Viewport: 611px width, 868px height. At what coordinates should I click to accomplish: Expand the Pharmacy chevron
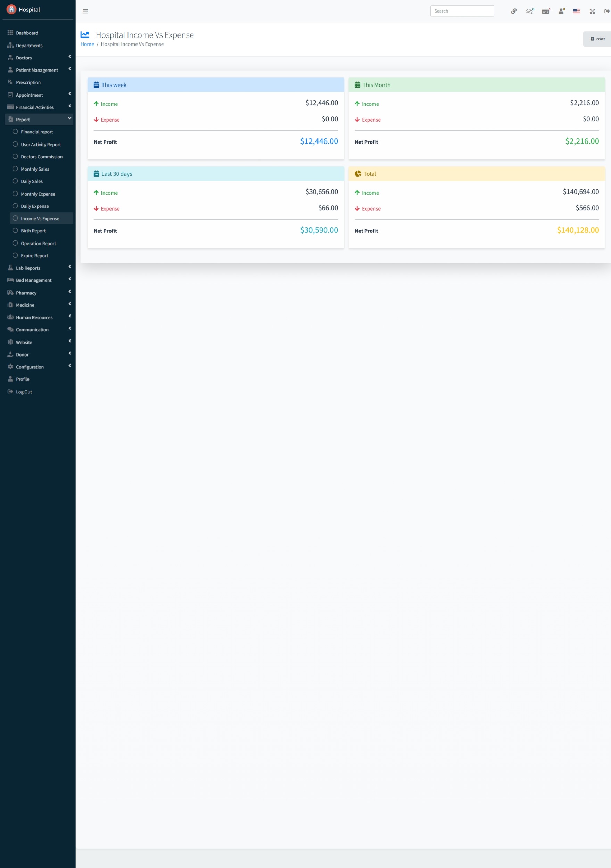[69, 292]
